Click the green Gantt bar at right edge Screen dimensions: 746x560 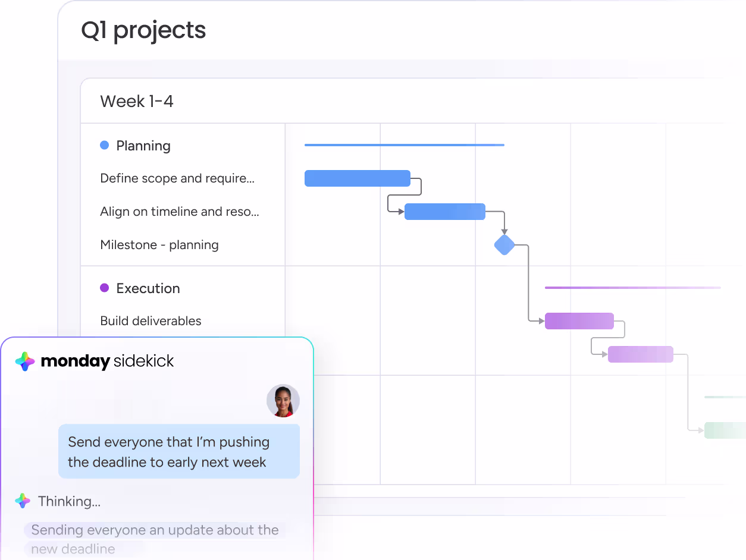coord(725,430)
